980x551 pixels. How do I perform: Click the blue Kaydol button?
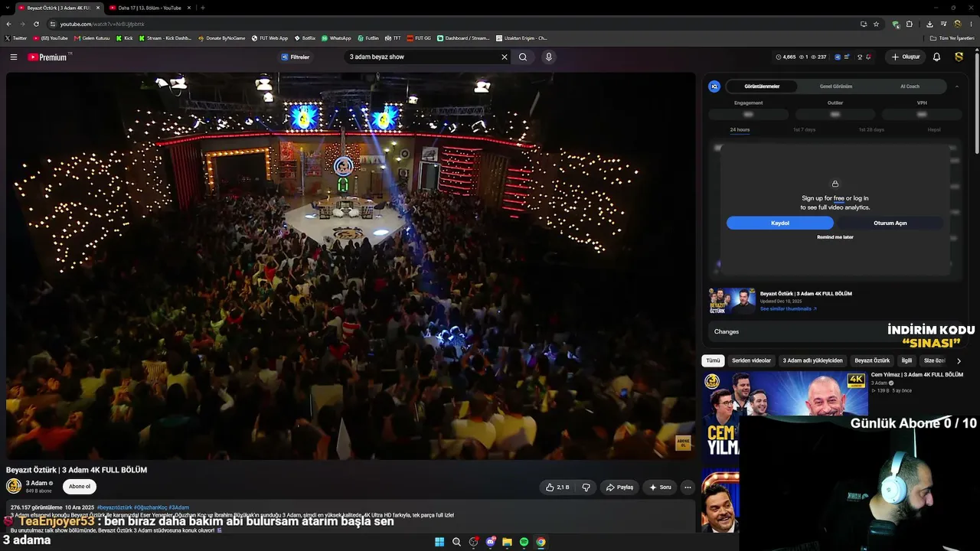[780, 223]
